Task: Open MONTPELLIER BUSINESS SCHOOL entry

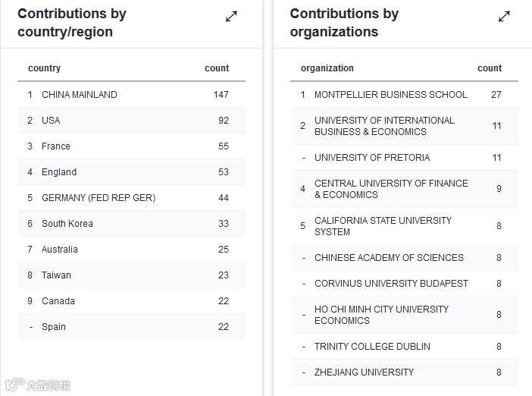Action: click(390, 95)
